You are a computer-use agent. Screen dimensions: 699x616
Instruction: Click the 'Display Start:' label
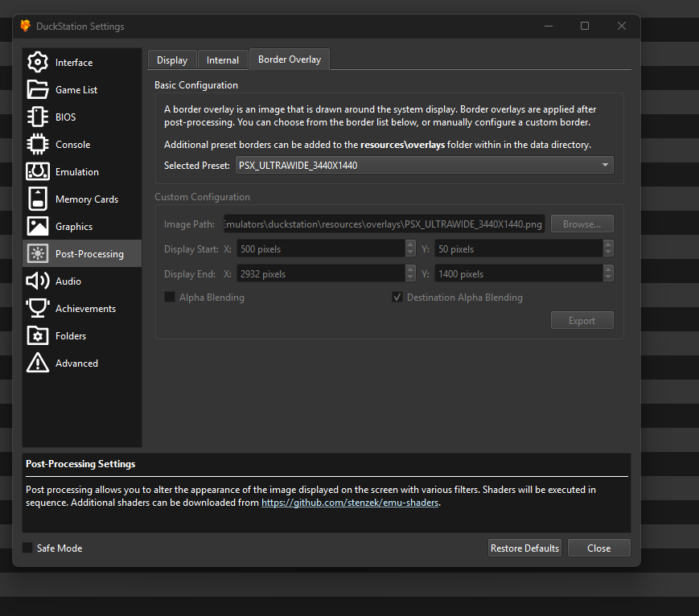tap(191, 249)
